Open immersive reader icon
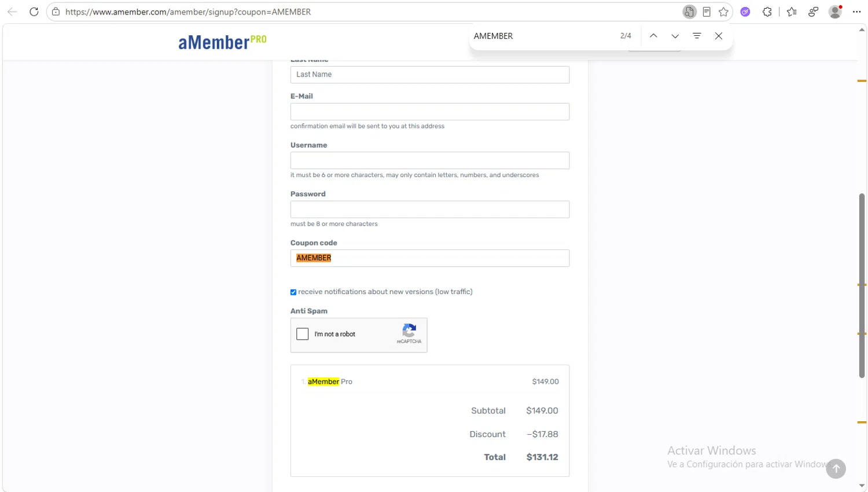Viewport: 868px width, 492px height. 707,12
